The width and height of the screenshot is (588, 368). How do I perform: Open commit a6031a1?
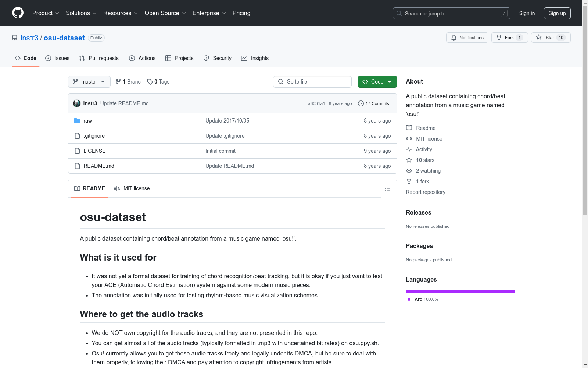coord(316,103)
